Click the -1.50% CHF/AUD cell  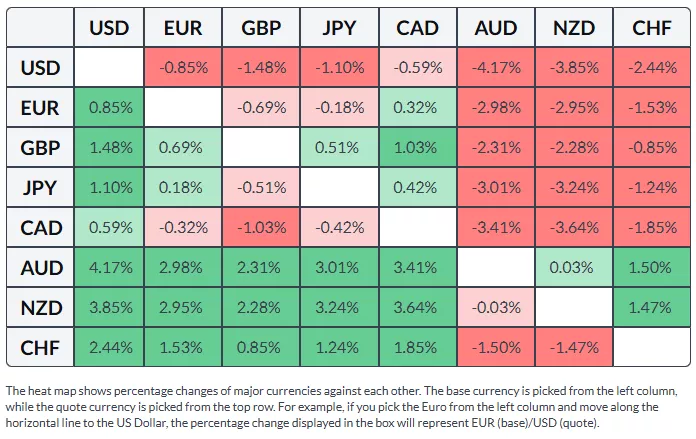coord(496,348)
